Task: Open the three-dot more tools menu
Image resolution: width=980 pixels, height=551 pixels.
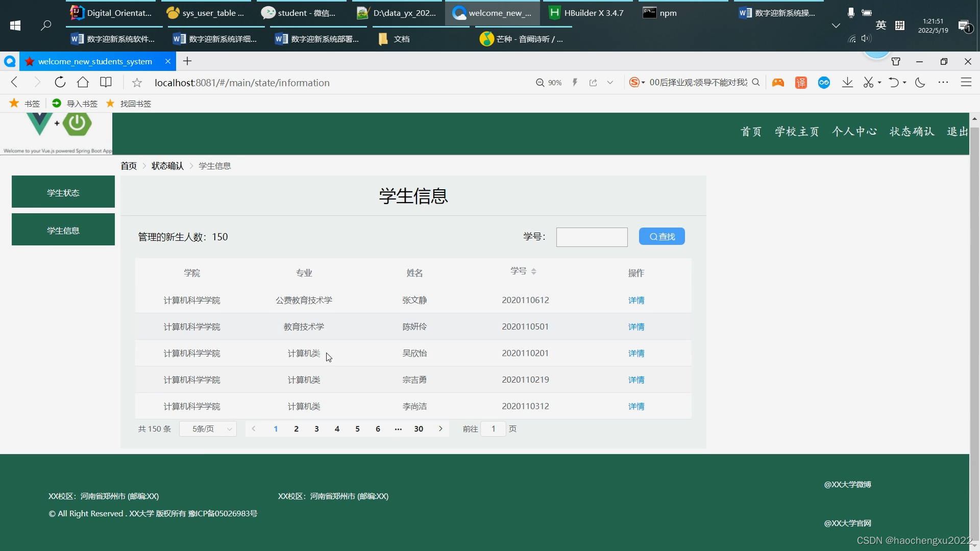Action: click(943, 83)
